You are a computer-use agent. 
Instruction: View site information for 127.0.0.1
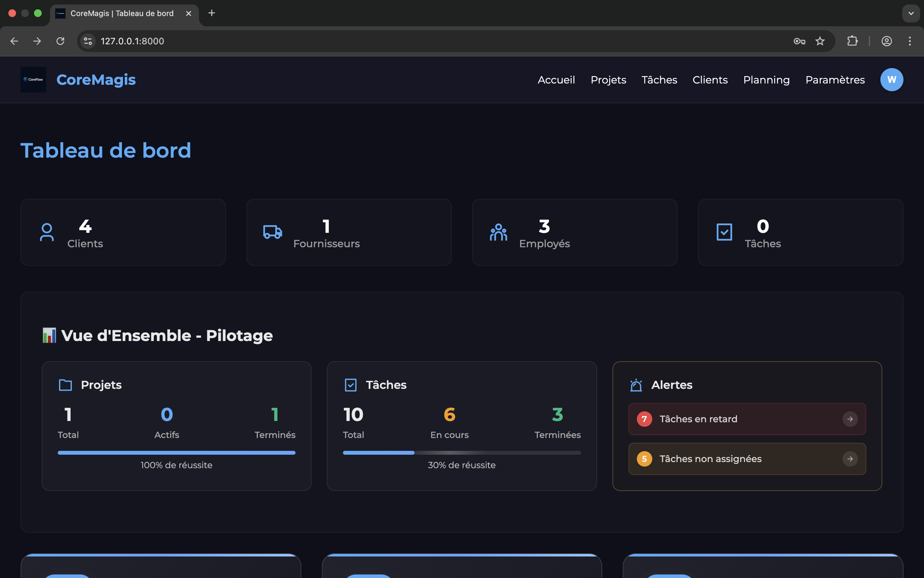88,41
